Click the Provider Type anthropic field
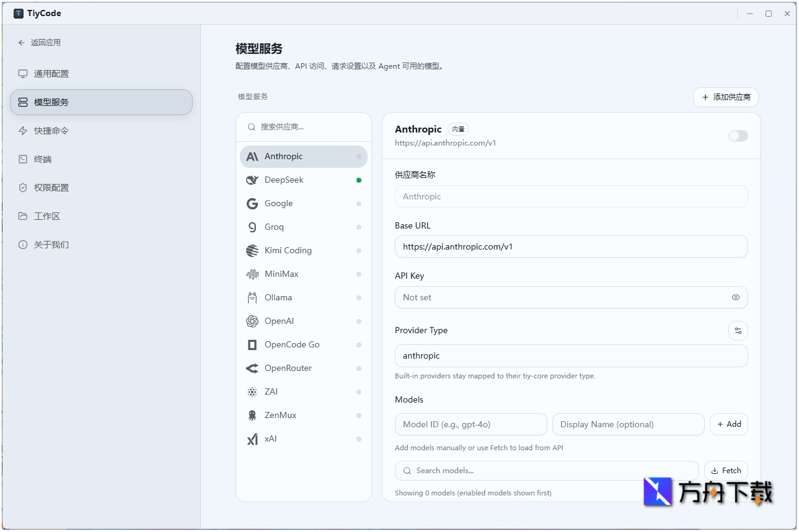This screenshot has height=532, width=799. 572,355
